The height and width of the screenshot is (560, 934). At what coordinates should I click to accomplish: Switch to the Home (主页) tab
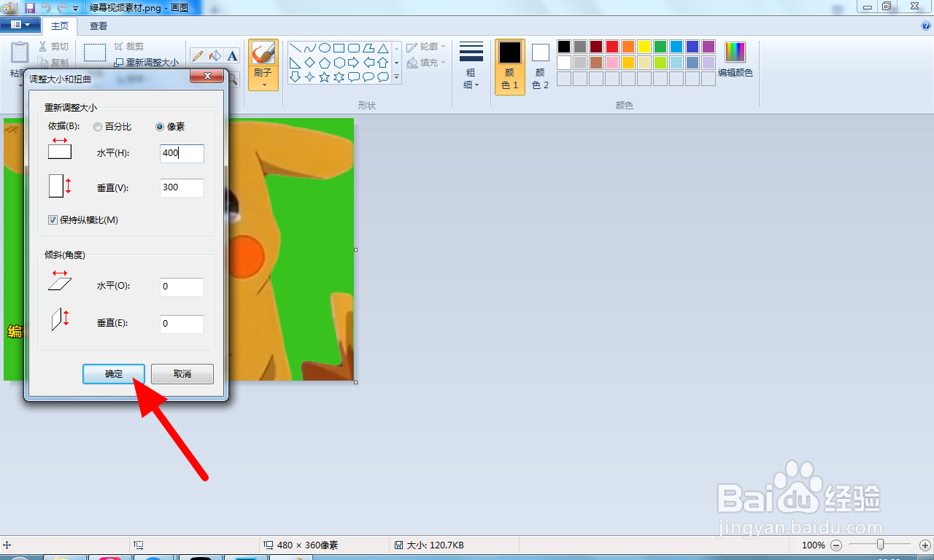(60, 26)
